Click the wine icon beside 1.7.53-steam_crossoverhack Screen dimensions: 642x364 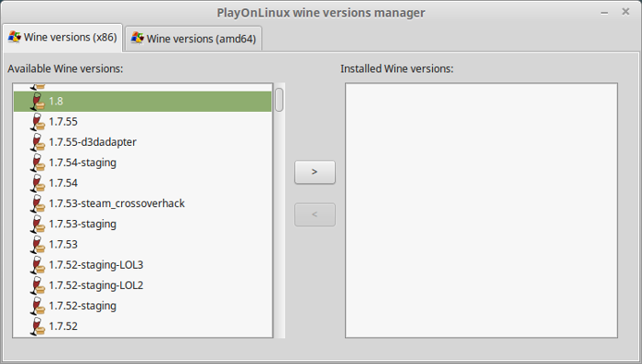(x=38, y=204)
